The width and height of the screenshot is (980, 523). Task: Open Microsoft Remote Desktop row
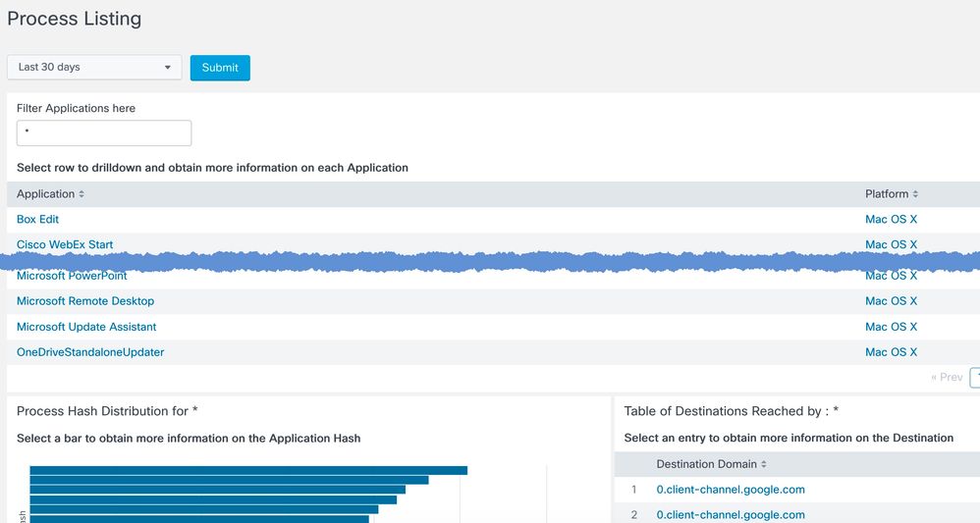(x=85, y=301)
